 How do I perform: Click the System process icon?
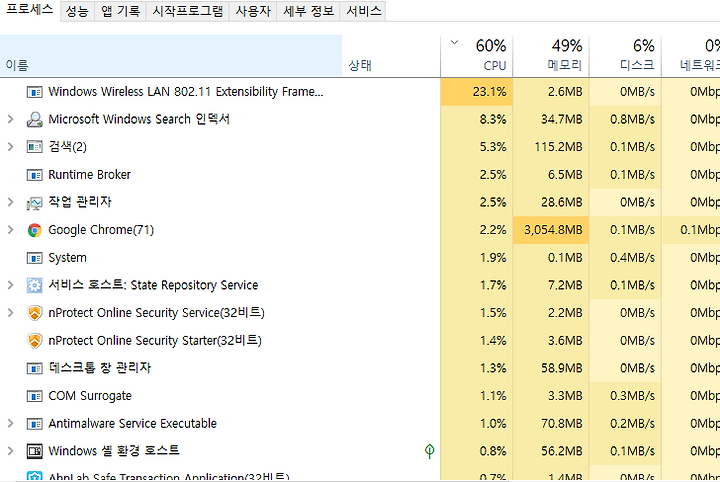click(x=34, y=258)
